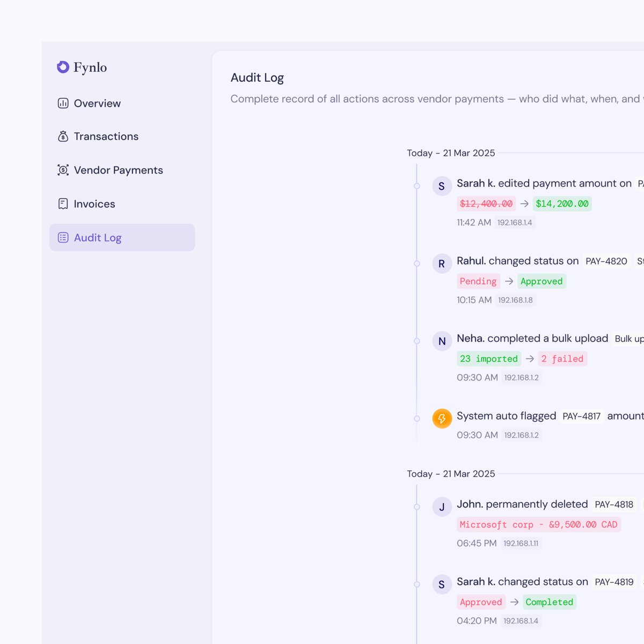Click the 23 imported badge
644x644 pixels.
(x=489, y=358)
